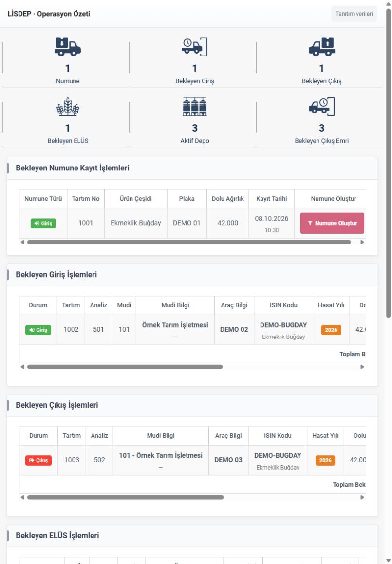Click the Tartım number 1003 cell
Image resolution: width=392 pixels, height=564 pixels.
(x=72, y=460)
